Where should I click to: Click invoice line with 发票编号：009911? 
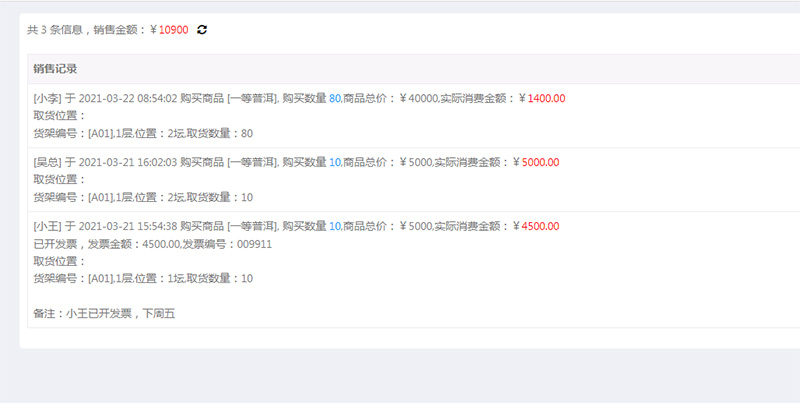click(153, 244)
